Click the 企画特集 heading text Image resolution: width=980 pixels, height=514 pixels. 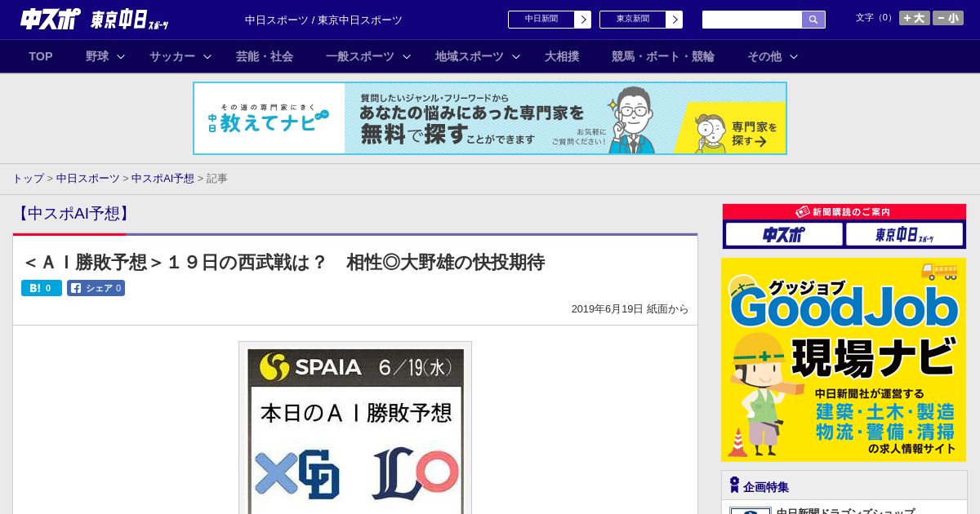(x=766, y=487)
